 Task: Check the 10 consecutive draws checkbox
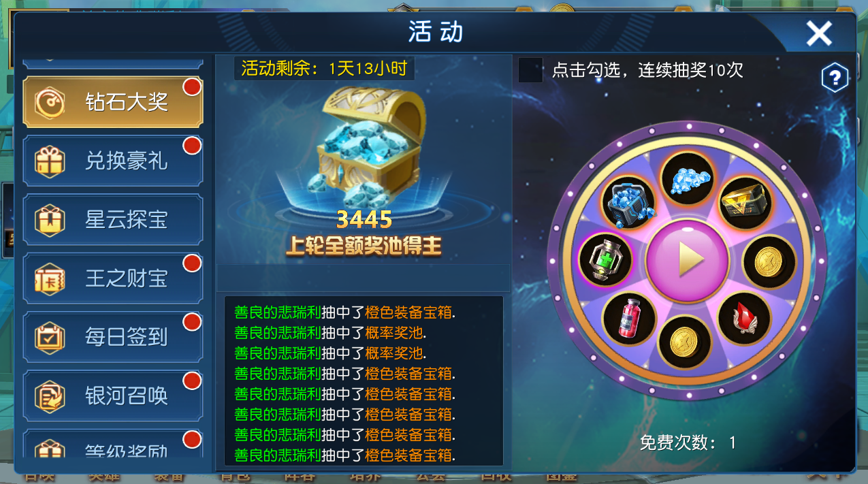530,70
